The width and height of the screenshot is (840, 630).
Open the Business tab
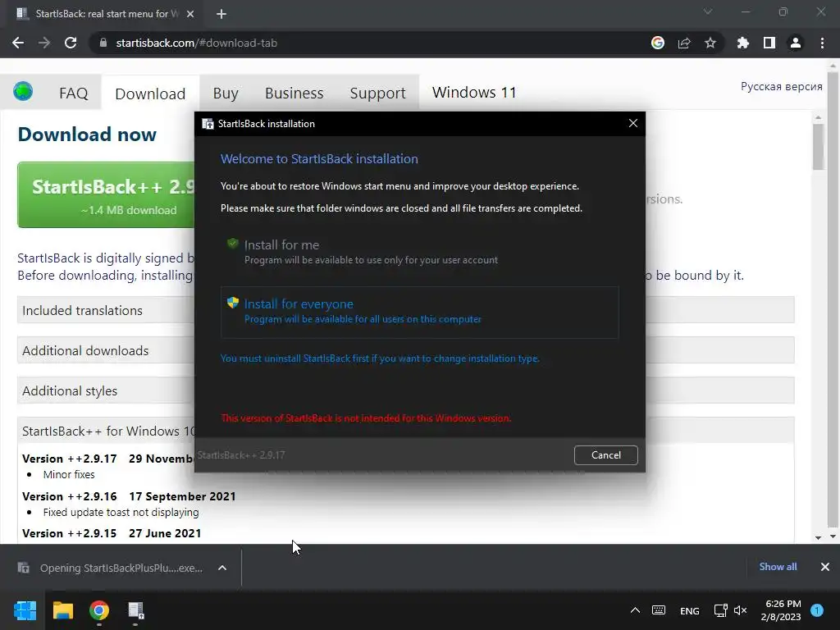coord(294,94)
